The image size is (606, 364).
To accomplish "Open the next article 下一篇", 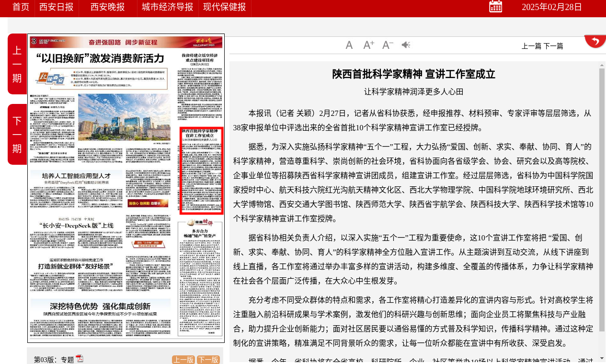I will [x=553, y=46].
